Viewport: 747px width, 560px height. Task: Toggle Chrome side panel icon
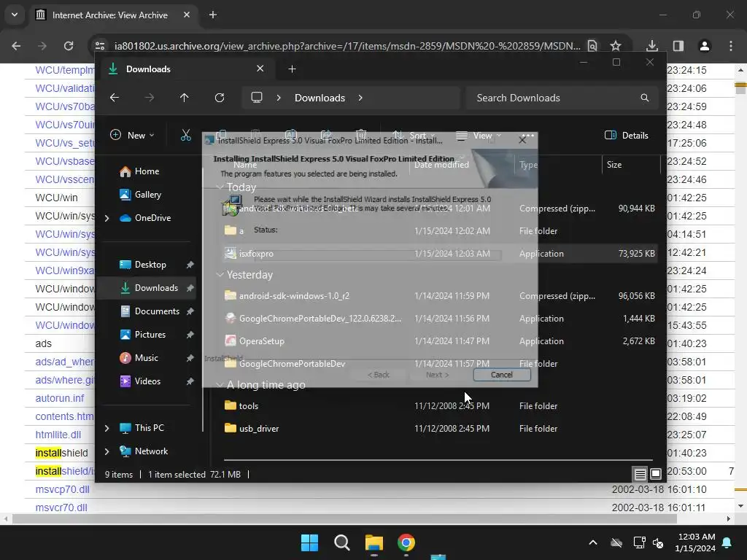678,46
